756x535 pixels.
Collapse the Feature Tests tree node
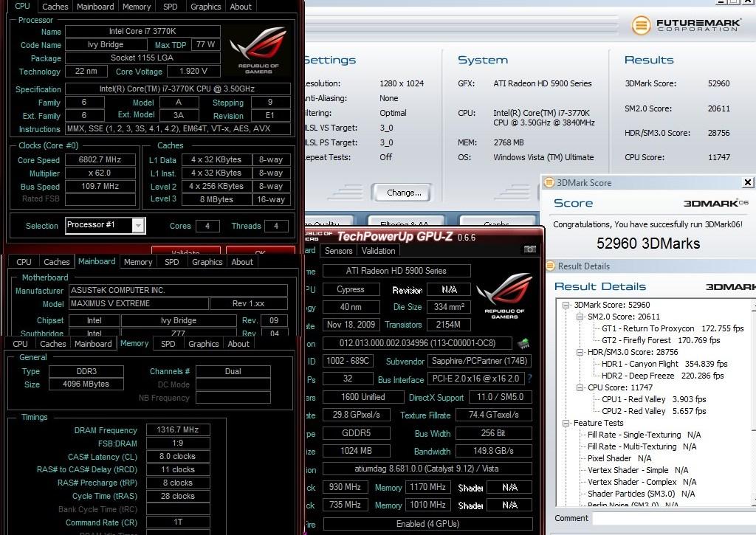coord(566,423)
